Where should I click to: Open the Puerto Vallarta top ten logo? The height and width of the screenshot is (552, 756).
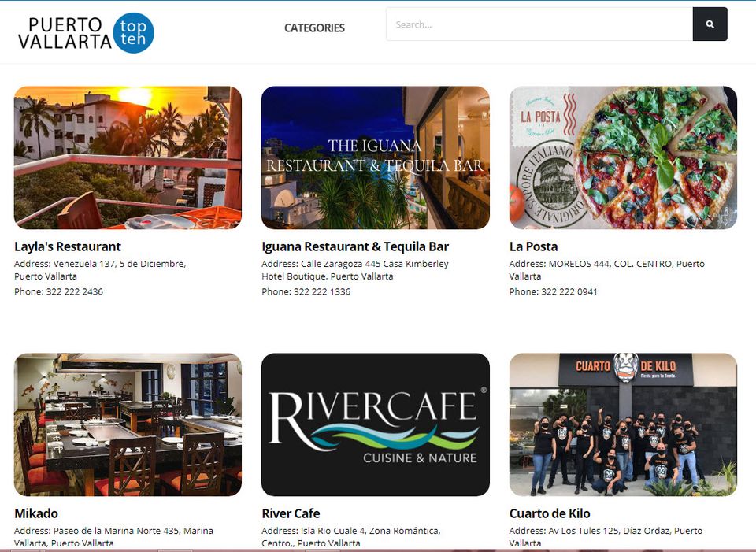tap(86, 33)
